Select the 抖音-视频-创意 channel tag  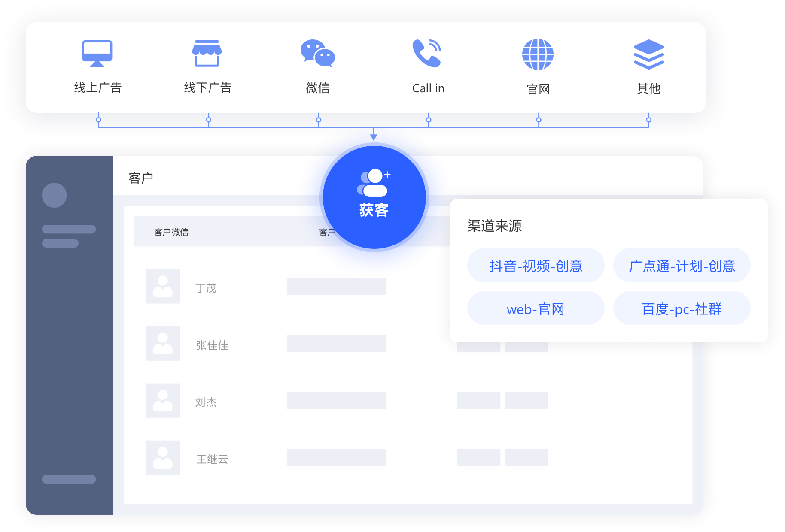[x=536, y=266]
